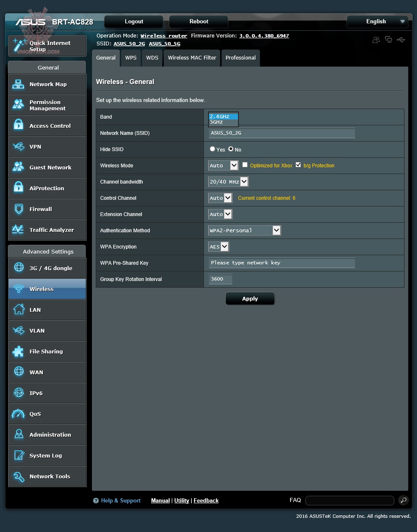Open the Feedback link
Viewport: 417px width, 532px height.
[206, 501]
